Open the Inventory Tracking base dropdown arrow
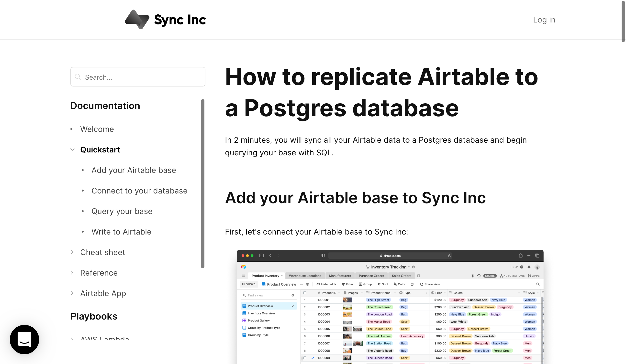626x364 pixels. tap(409, 267)
